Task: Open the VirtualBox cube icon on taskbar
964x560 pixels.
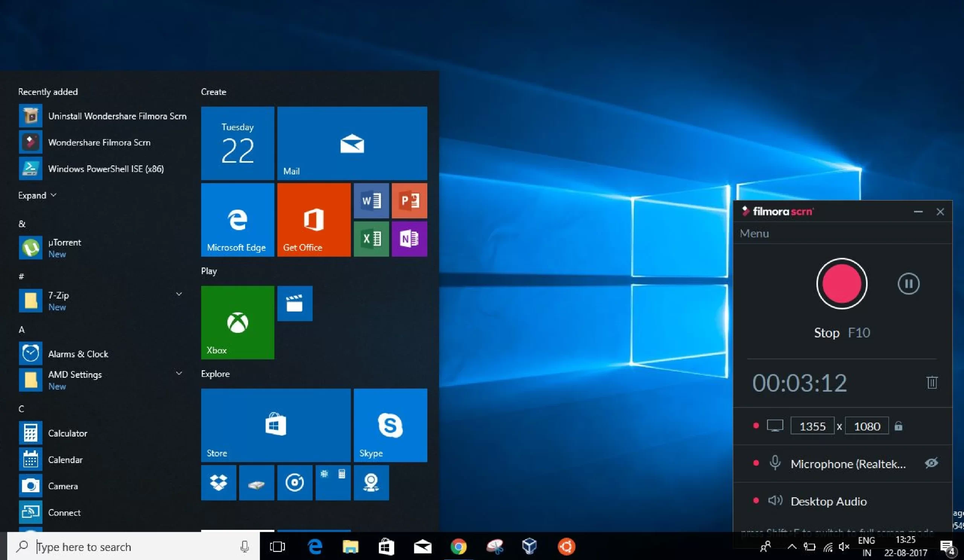Action: (x=529, y=546)
